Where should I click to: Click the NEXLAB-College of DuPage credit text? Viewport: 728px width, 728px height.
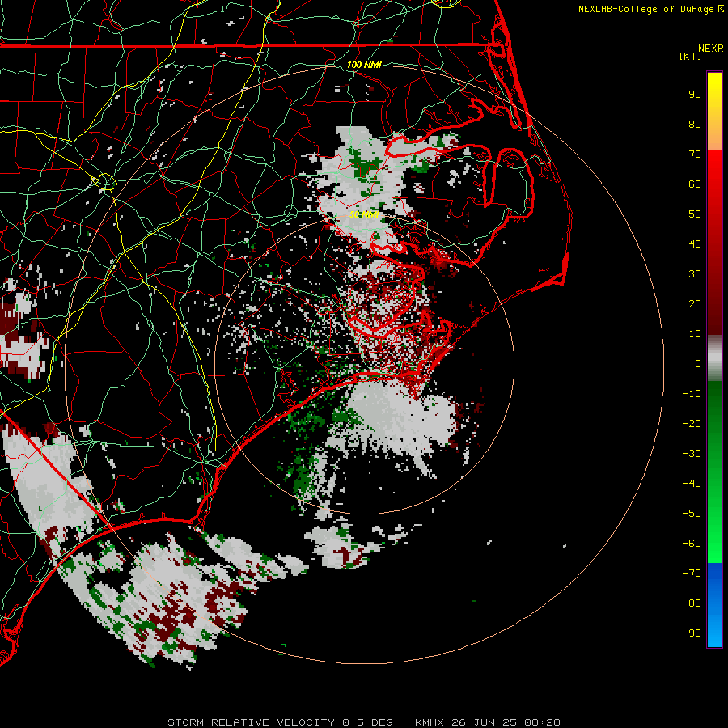click(651, 9)
